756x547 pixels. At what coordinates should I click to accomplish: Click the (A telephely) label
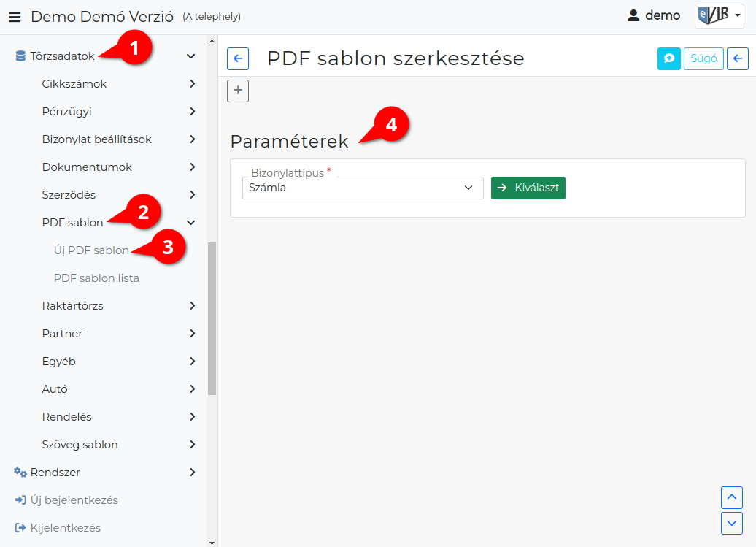pyautogui.click(x=212, y=17)
